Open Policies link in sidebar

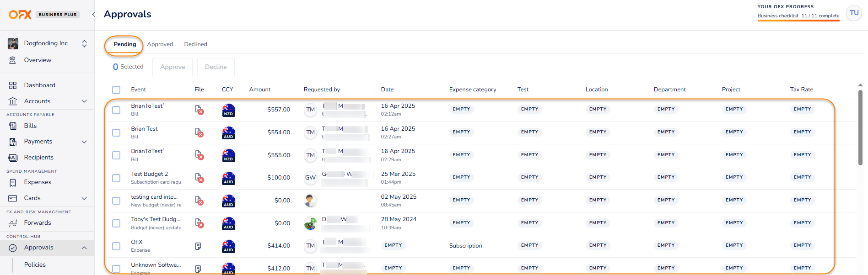pos(35,265)
